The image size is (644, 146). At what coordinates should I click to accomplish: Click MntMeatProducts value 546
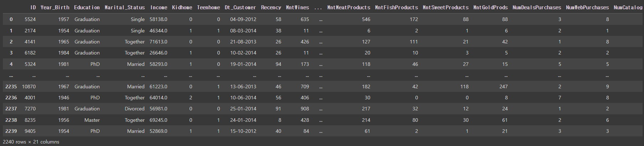point(366,19)
